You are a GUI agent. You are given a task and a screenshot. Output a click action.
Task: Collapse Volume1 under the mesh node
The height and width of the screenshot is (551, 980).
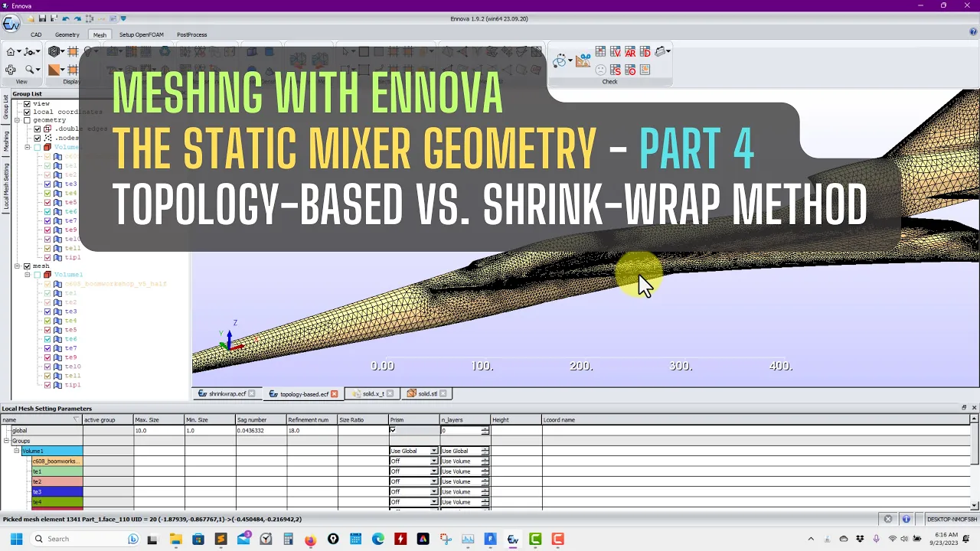[27, 275]
